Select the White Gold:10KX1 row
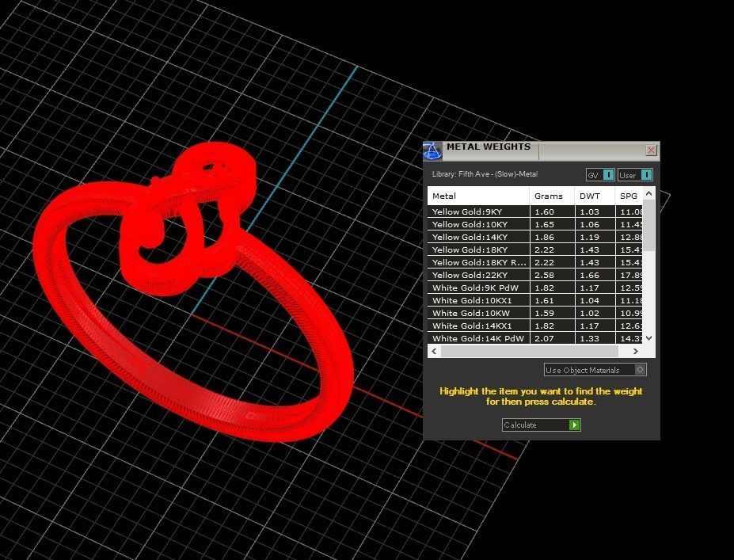 535,300
